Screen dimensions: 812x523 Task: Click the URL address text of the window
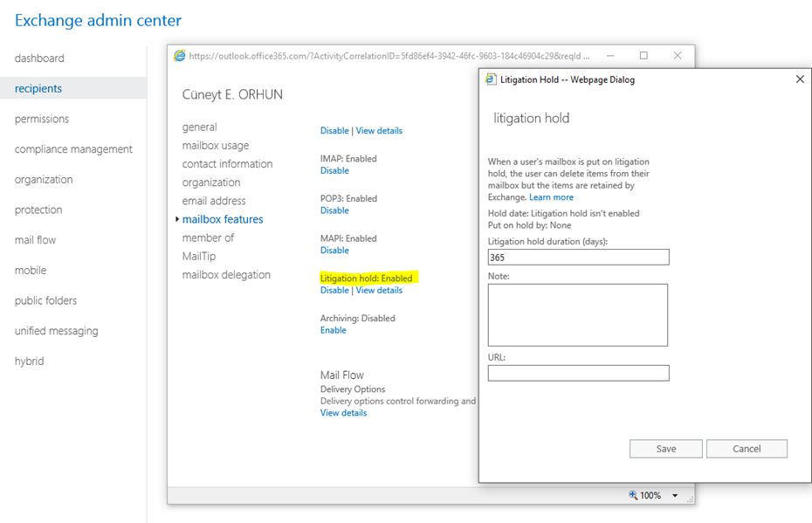click(389, 56)
